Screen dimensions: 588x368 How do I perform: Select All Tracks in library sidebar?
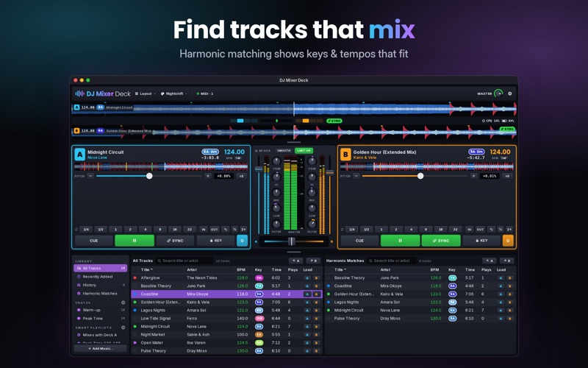pos(101,268)
